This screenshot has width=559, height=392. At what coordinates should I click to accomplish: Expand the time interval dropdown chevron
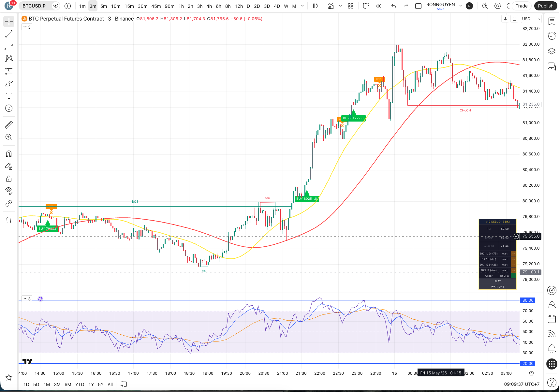pos(302,6)
